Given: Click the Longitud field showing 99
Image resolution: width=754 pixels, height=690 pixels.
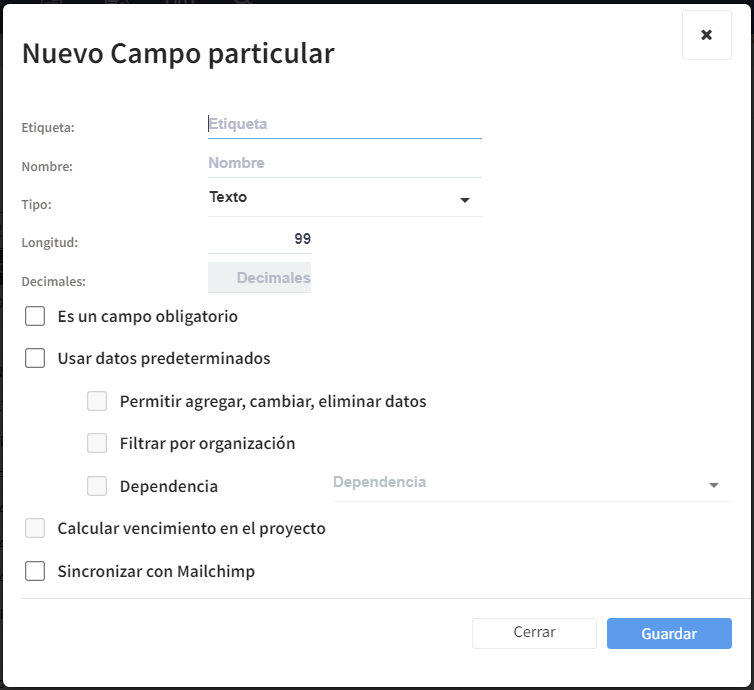Looking at the screenshot, I should (x=260, y=239).
